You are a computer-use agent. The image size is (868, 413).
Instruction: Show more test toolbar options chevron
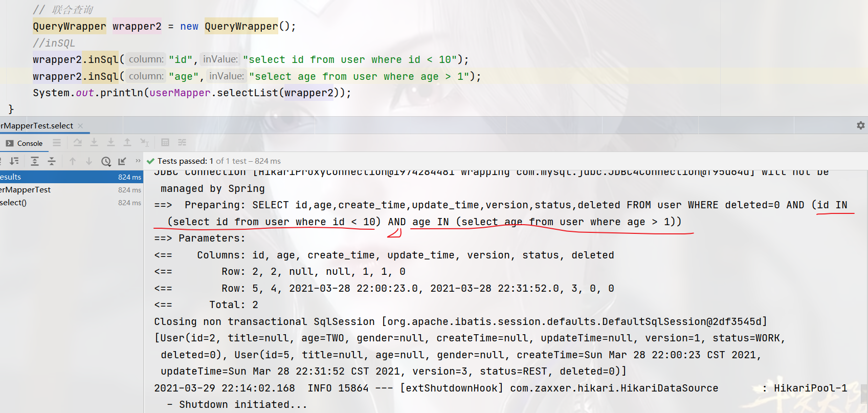[138, 161]
